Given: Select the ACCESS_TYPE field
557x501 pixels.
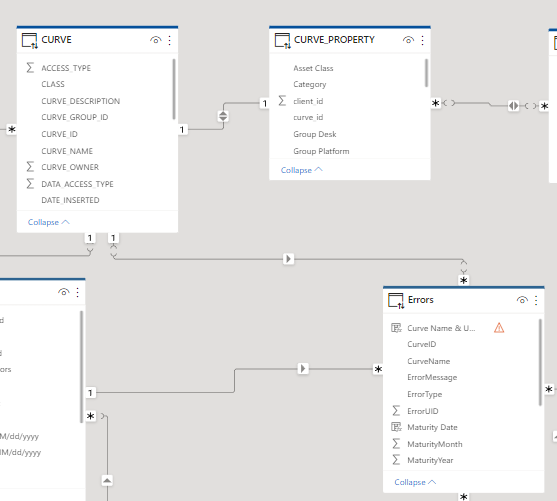Looking at the screenshot, I should click(x=66, y=68).
